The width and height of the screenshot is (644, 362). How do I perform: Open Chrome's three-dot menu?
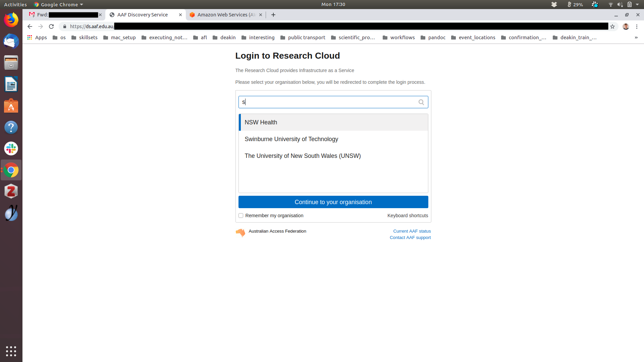637,26
